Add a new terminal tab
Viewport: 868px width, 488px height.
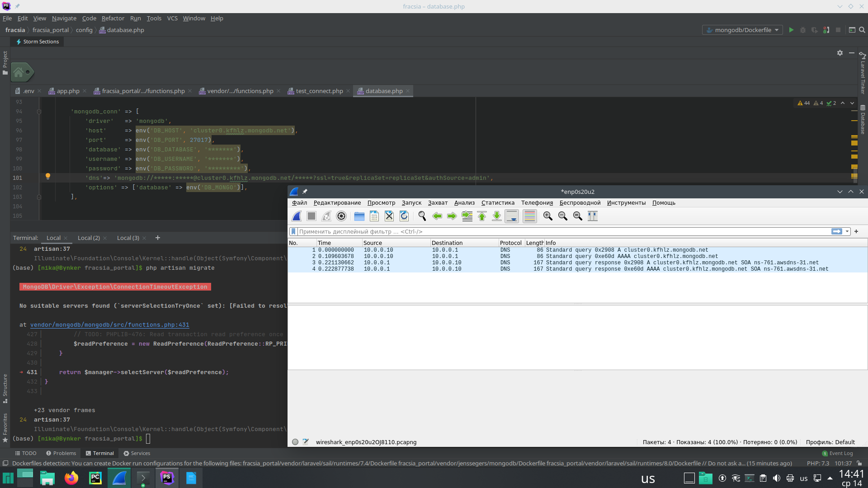pyautogui.click(x=158, y=238)
